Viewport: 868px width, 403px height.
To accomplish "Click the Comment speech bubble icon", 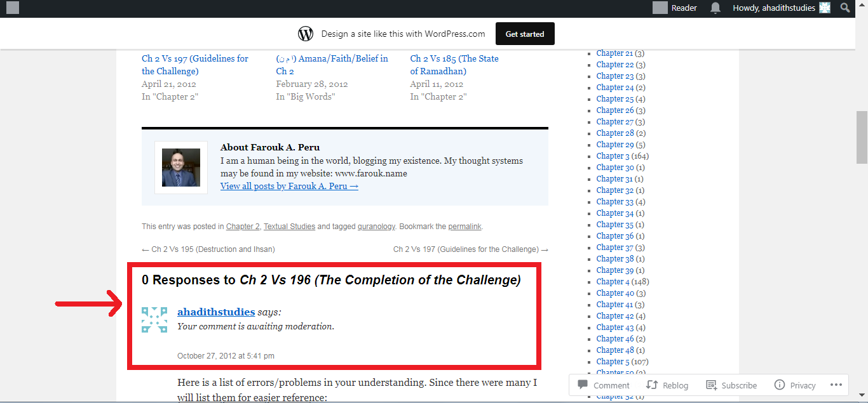I will click(x=583, y=385).
